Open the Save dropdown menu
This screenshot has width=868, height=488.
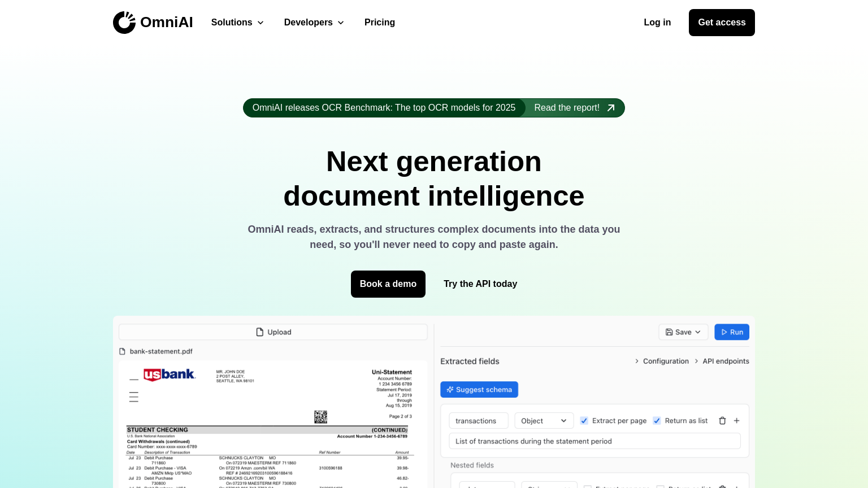[683, 332]
